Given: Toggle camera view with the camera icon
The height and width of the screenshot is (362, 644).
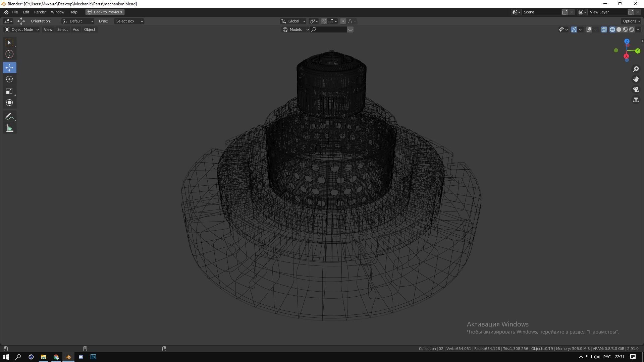Looking at the screenshot, I should (636, 90).
